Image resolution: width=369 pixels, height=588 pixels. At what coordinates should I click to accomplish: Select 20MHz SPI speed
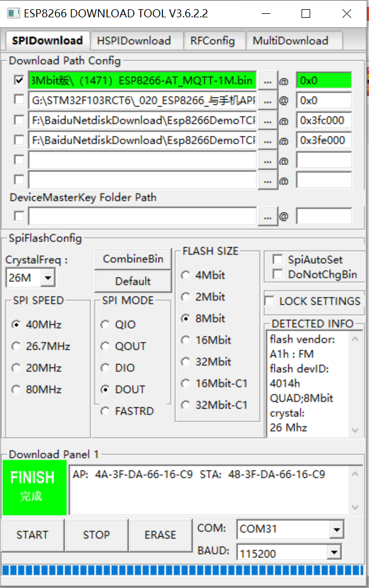[37, 368]
